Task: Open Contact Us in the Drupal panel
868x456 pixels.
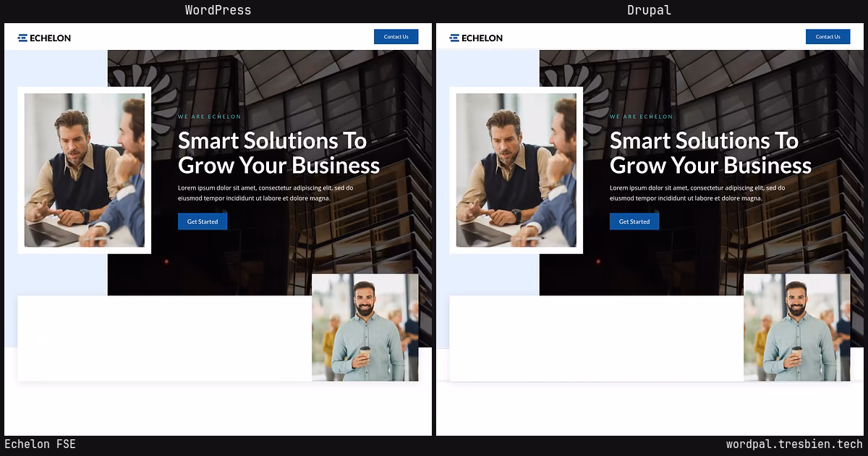Action: tap(827, 37)
